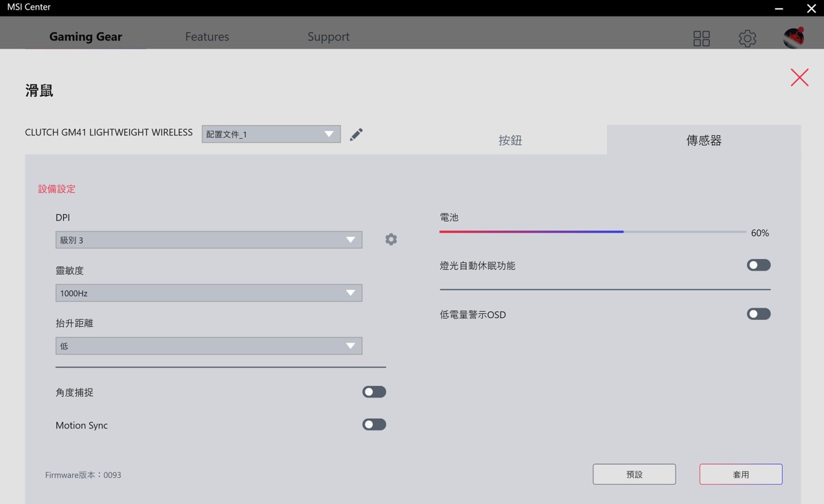Click the 套用 apply button
Screen dimensions: 824x504
coord(741,474)
